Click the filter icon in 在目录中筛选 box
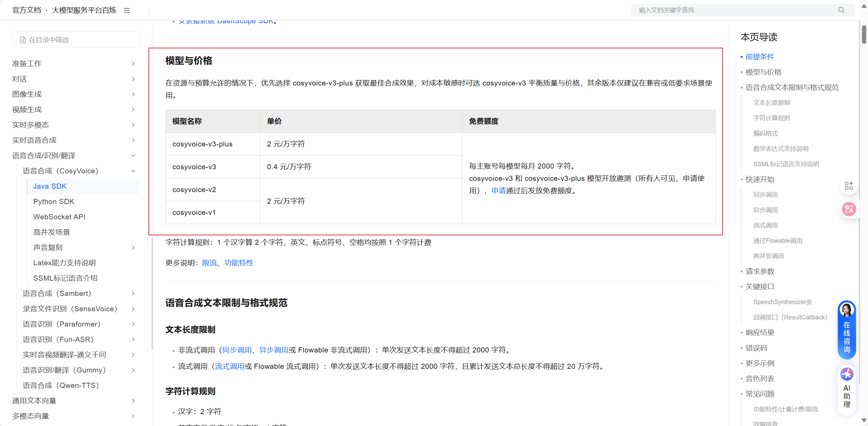The height and width of the screenshot is (426, 868). pyautogui.click(x=23, y=40)
